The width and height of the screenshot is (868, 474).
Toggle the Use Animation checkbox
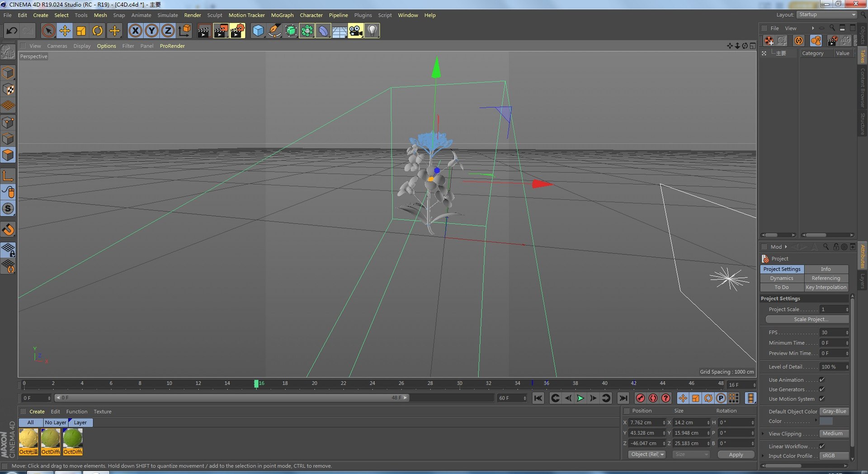(x=822, y=380)
